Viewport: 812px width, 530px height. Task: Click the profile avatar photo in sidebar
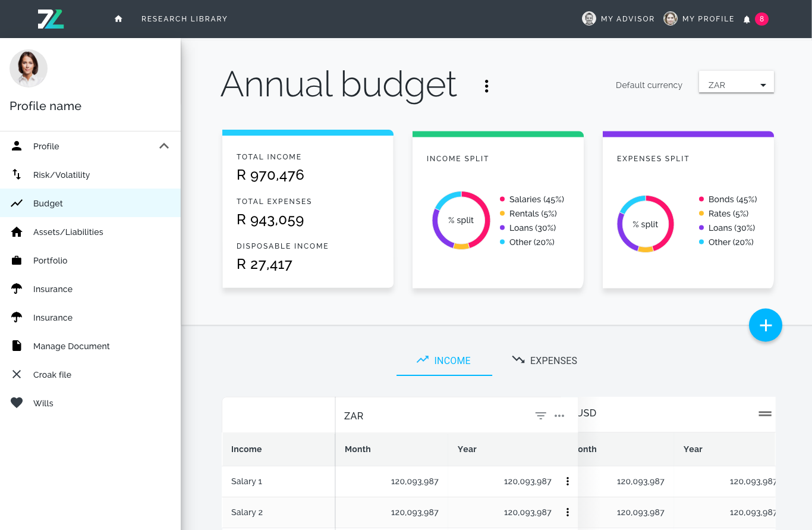(29, 68)
